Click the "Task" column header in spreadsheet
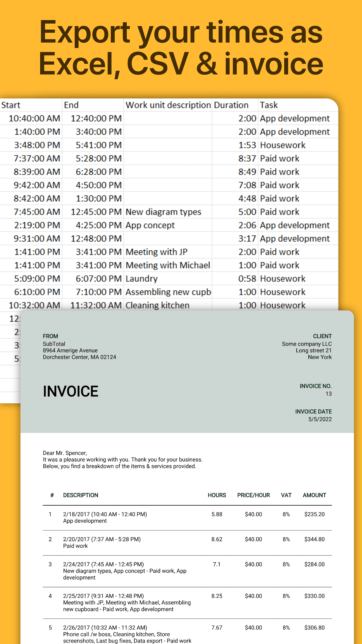362x644 pixels. click(x=269, y=105)
